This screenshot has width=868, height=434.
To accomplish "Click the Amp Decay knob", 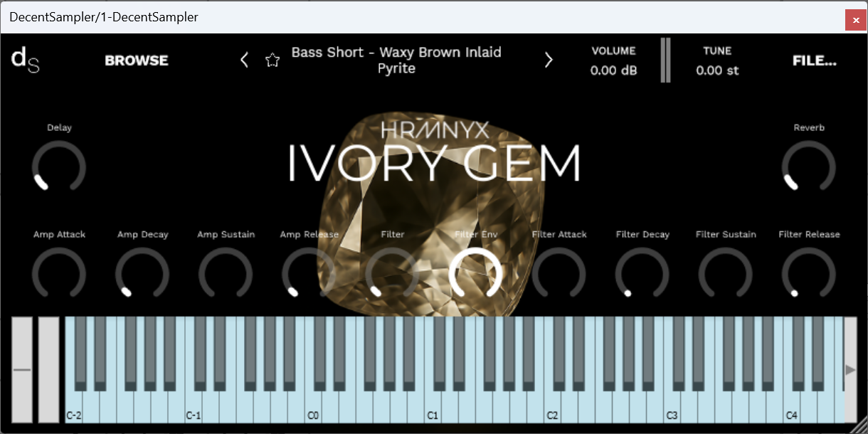I will pos(142,275).
